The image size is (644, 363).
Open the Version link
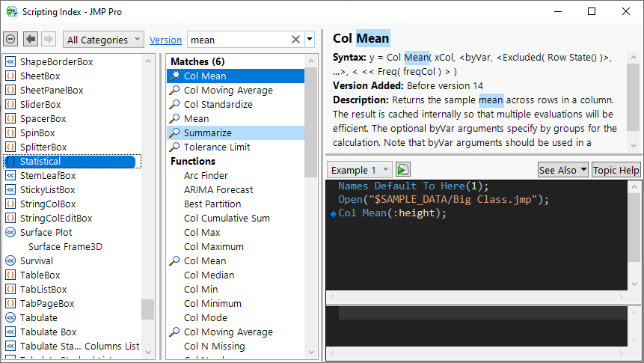click(165, 40)
